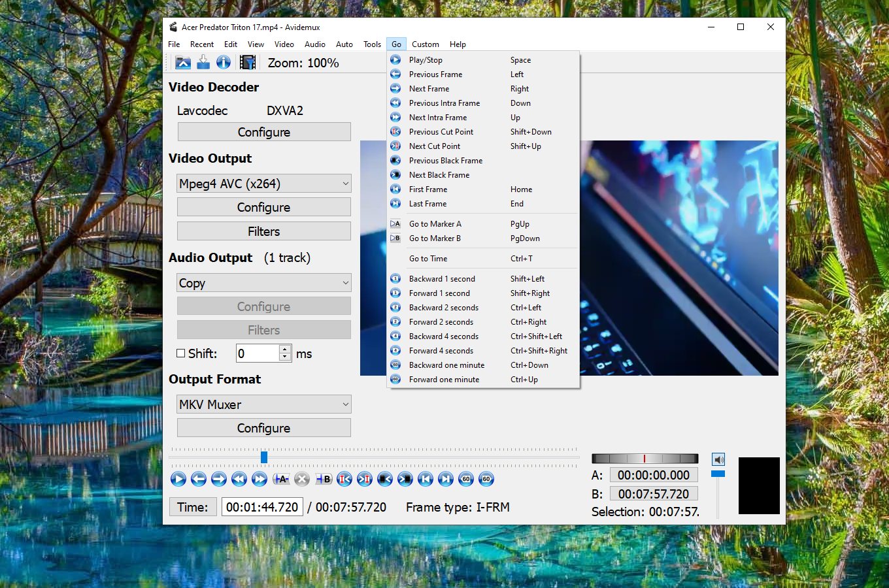The image size is (889, 588).
Task: Click Configure under Video Decoder
Action: pos(264,132)
